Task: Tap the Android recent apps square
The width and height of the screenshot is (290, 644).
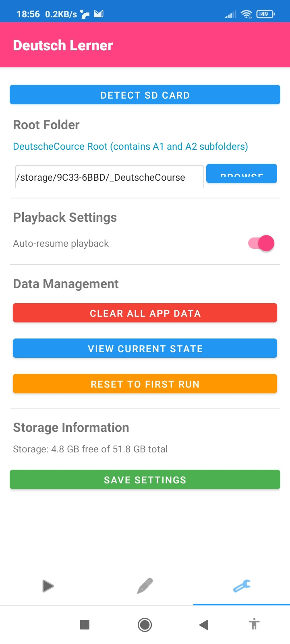Action: [85, 625]
